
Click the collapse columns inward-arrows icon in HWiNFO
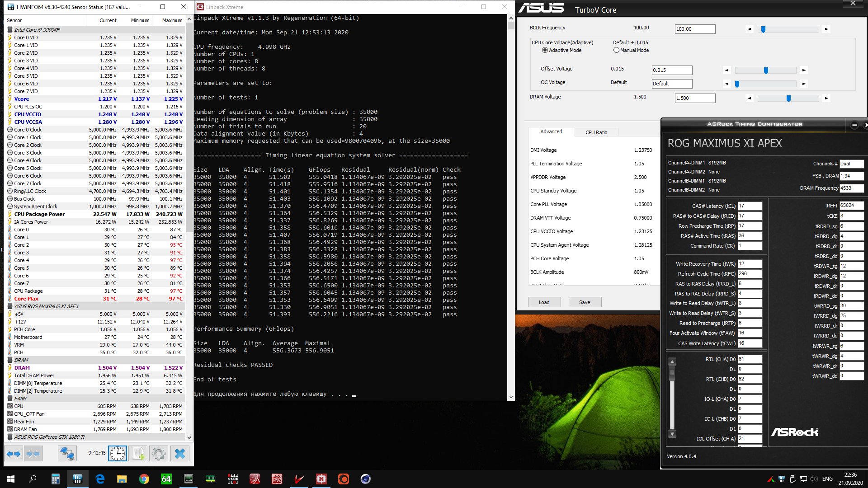tap(33, 453)
